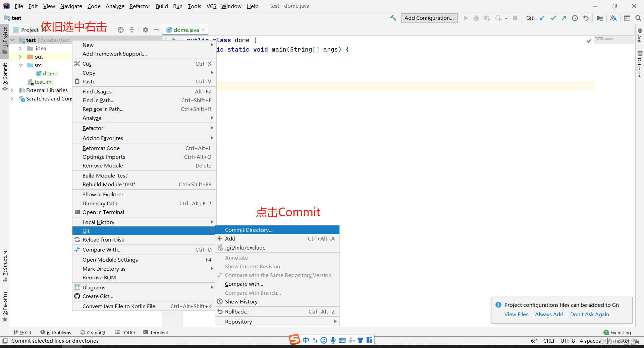This screenshot has height=348, width=644.
Task: Open the Database side panel
Action: (640, 64)
